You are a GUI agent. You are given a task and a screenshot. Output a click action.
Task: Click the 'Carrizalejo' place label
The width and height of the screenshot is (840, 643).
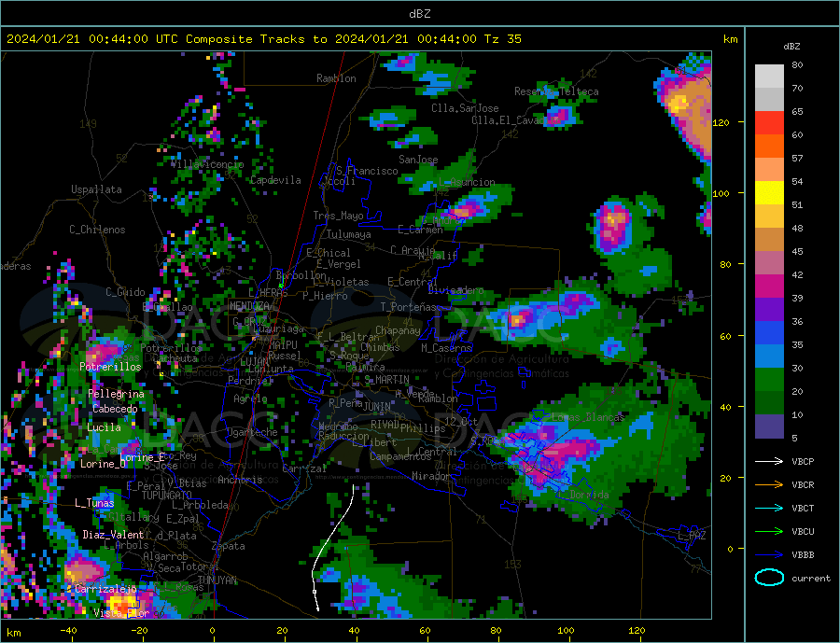pos(106,589)
